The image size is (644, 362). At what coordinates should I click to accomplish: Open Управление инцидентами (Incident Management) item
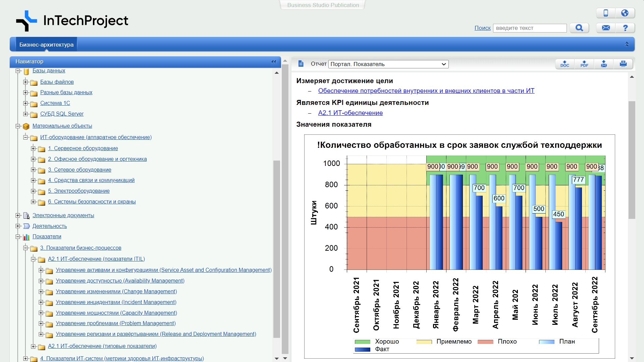tap(116, 302)
